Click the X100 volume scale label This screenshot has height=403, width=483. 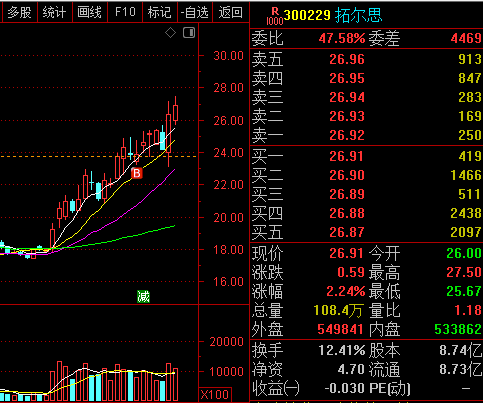(215, 395)
